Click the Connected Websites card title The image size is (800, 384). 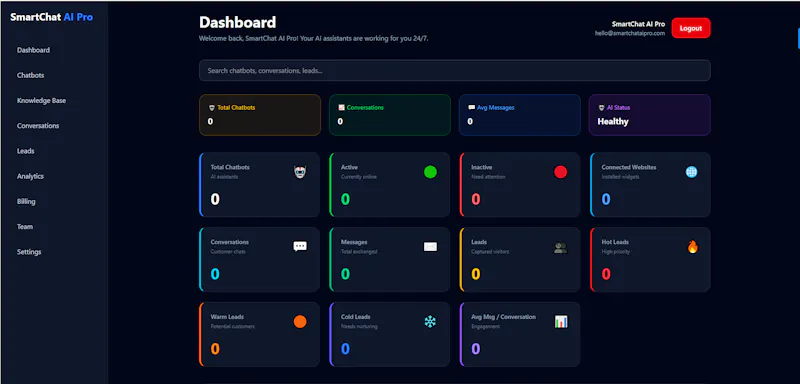629,167
